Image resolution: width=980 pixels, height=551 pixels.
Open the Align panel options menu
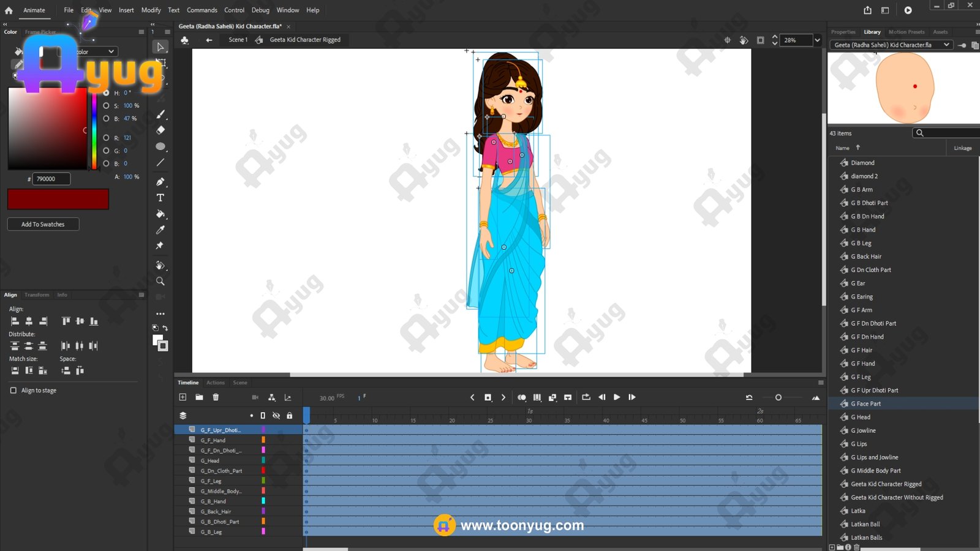point(141,295)
